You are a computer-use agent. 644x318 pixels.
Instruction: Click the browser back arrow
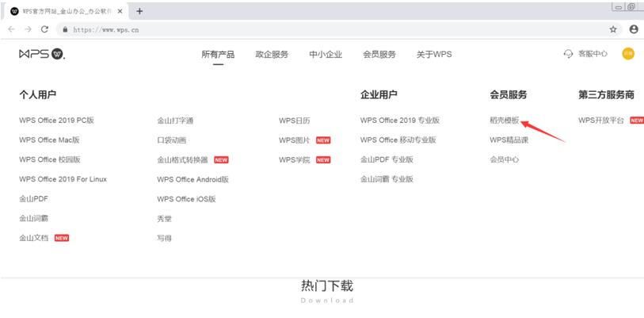pyautogui.click(x=12, y=29)
